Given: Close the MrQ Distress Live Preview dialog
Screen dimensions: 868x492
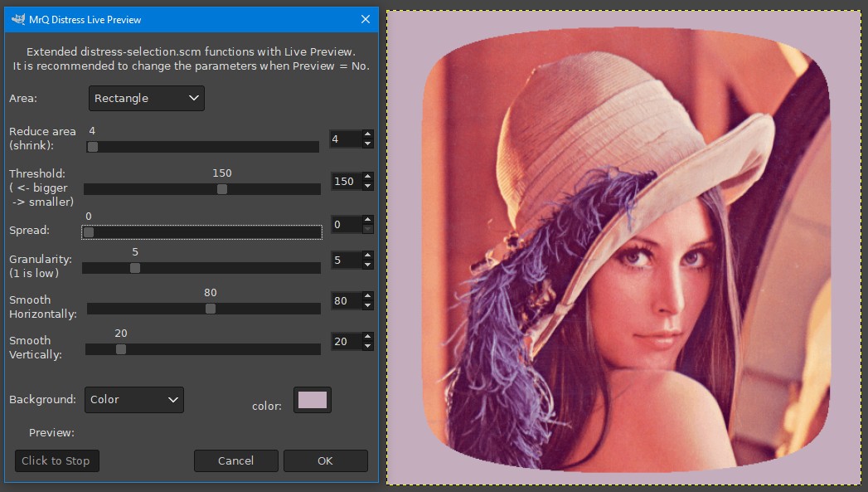Looking at the screenshot, I should pyautogui.click(x=366, y=19).
